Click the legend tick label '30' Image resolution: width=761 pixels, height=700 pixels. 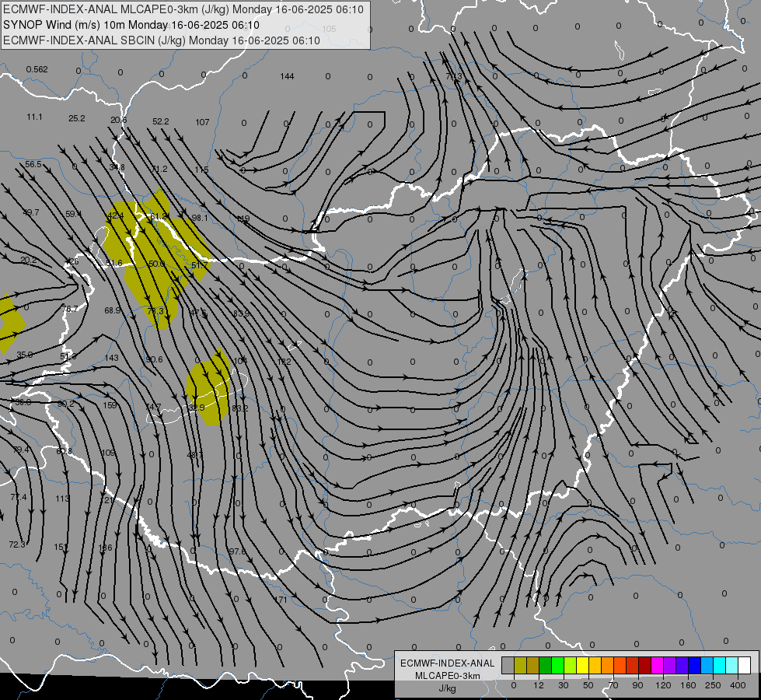[x=563, y=685]
